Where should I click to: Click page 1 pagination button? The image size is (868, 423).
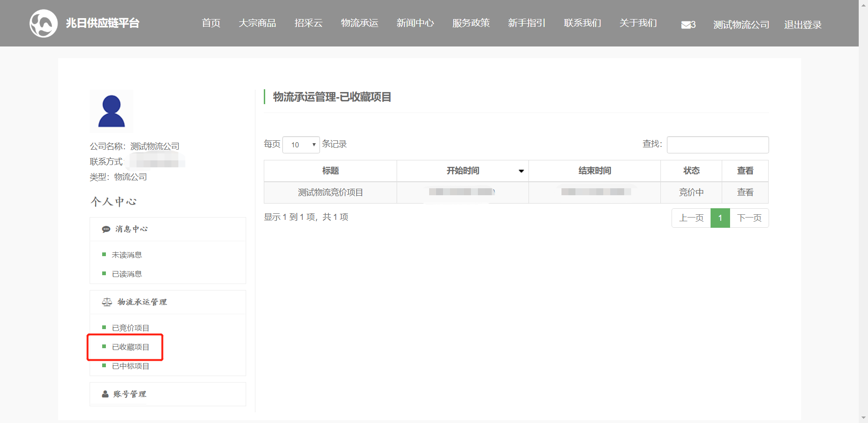(720, 218)
